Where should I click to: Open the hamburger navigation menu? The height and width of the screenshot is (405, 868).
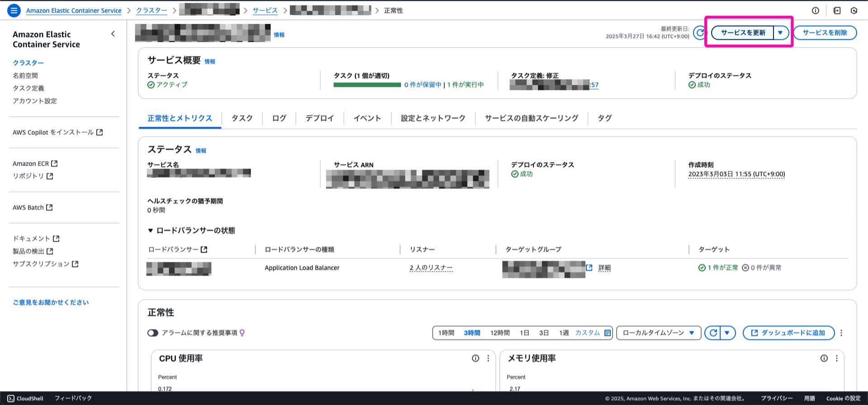pos(14,10)
